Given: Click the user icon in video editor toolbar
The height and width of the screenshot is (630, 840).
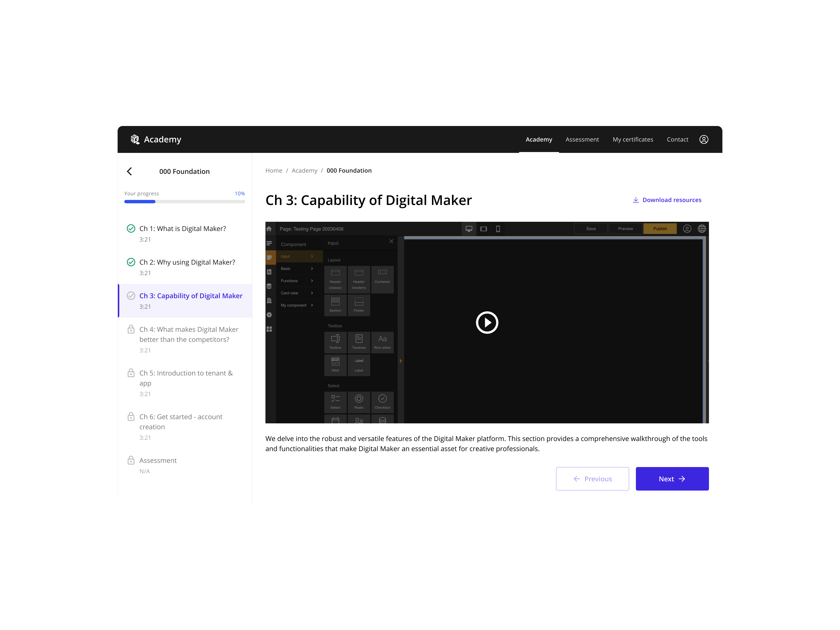Looking at the screenshot, I should pos(687,229).
